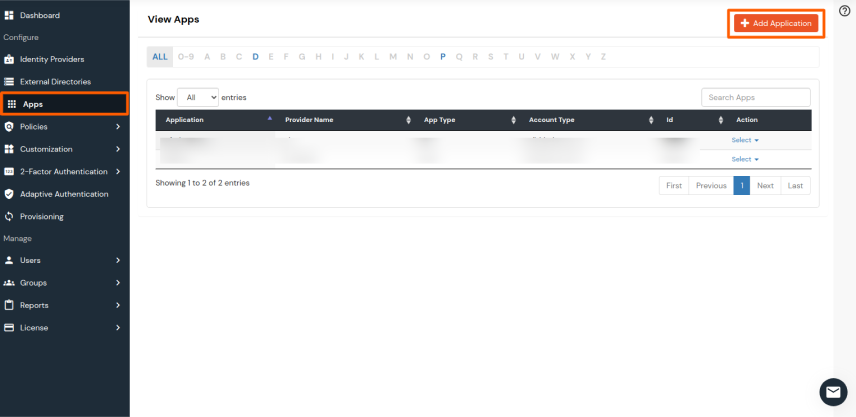This screenshot has width=856, height=417.
Task: Click the Add Application button
Action: click(776, 23)
